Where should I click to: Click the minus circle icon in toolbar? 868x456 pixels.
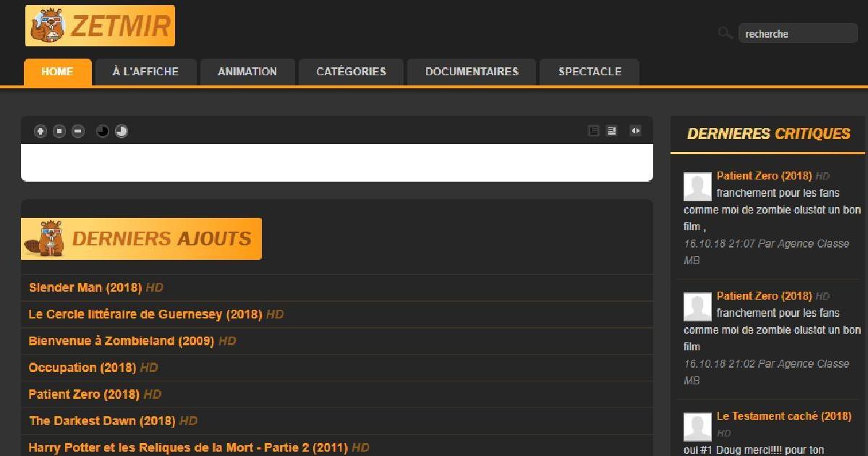pos(78,131)
